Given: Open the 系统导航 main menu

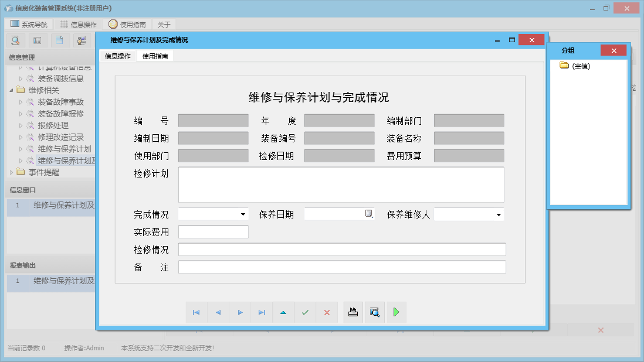Looking at the screenshot, I should (30, 25).
